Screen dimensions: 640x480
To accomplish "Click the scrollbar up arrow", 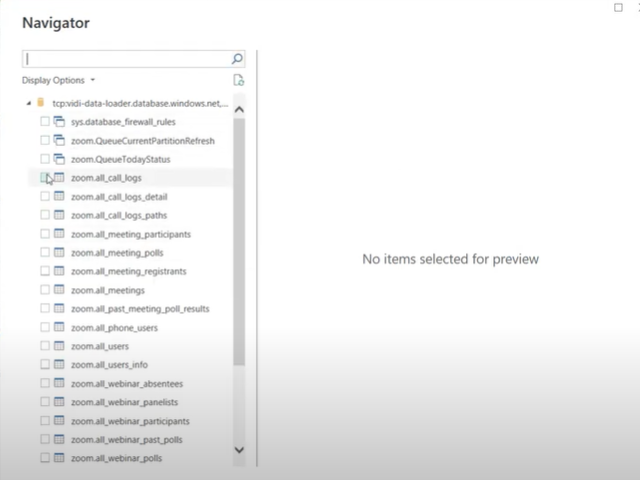I will 238,108.
